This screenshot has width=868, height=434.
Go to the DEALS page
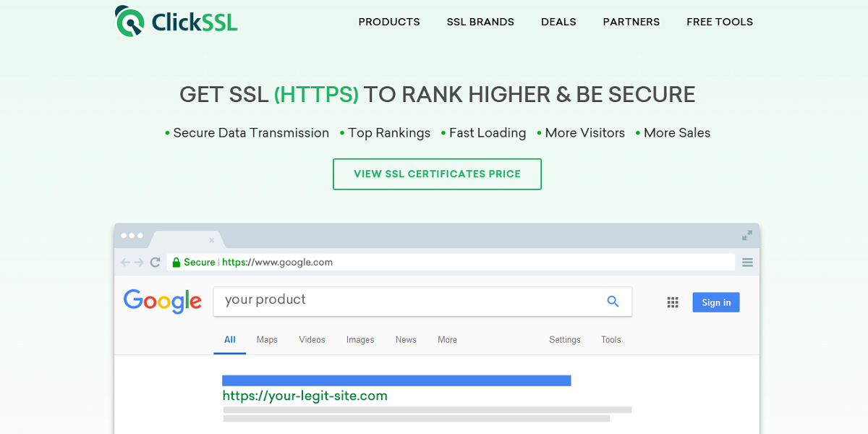tap(558, 22)
